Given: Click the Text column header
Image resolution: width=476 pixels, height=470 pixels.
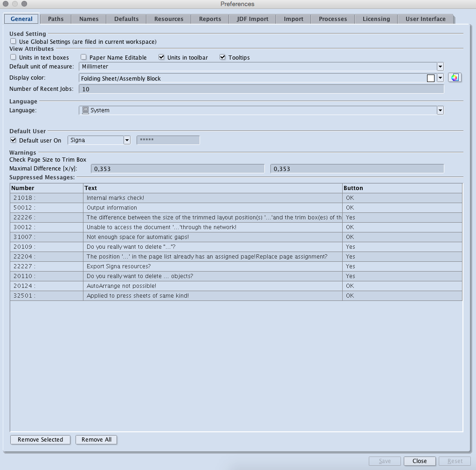Looking at the screenshot, I should (213, 188).
